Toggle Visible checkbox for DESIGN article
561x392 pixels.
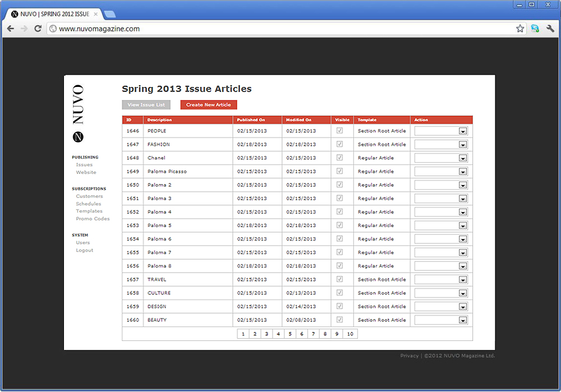click(339, 306)
